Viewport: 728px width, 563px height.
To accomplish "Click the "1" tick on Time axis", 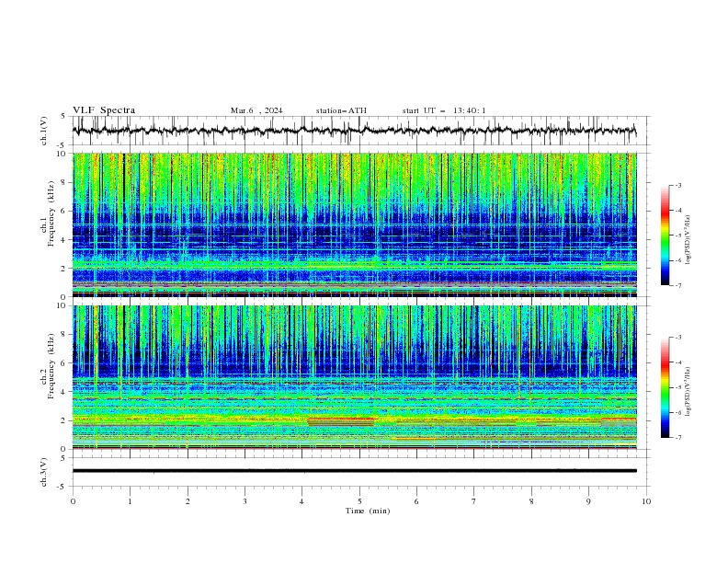I will pyautogui.click(x=130, y=501).
